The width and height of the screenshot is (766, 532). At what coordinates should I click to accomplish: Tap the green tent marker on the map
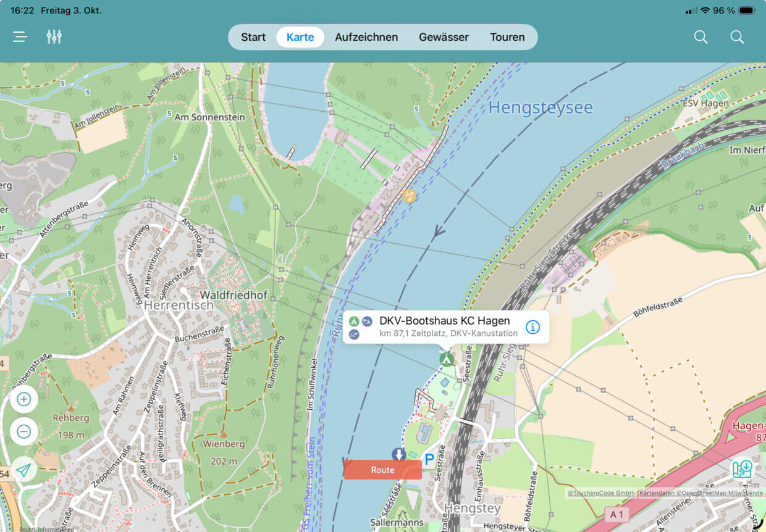pos(446,359)
